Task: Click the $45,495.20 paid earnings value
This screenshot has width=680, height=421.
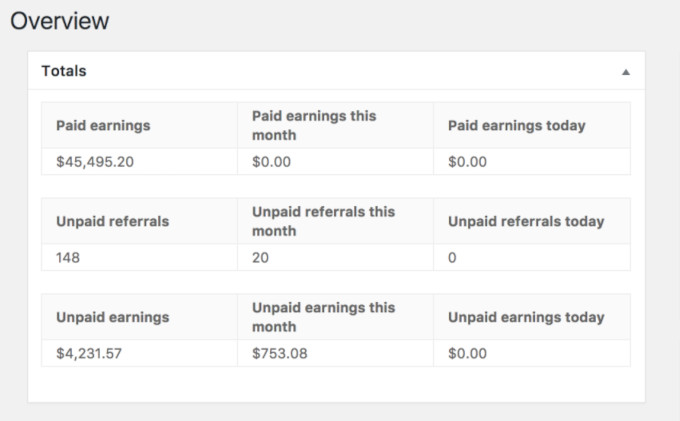Action: (98, 161)
